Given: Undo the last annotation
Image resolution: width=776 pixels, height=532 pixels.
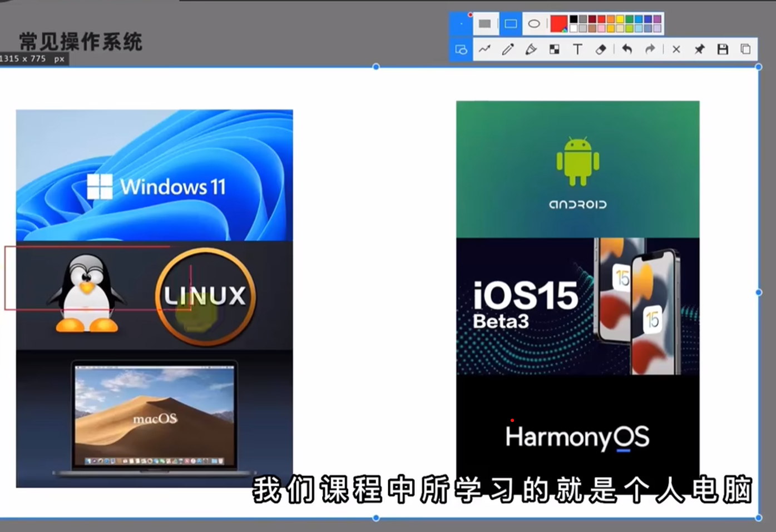Looking at the screenshot, I should 627,49.
